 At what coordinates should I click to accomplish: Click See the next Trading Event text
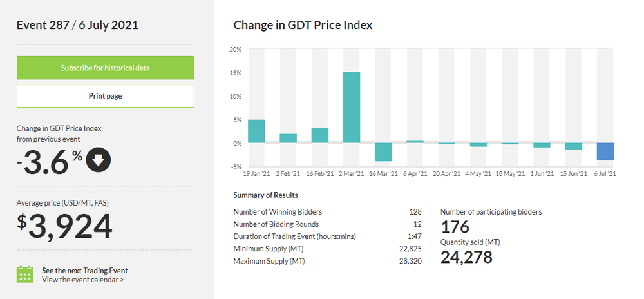coord(84,271)
